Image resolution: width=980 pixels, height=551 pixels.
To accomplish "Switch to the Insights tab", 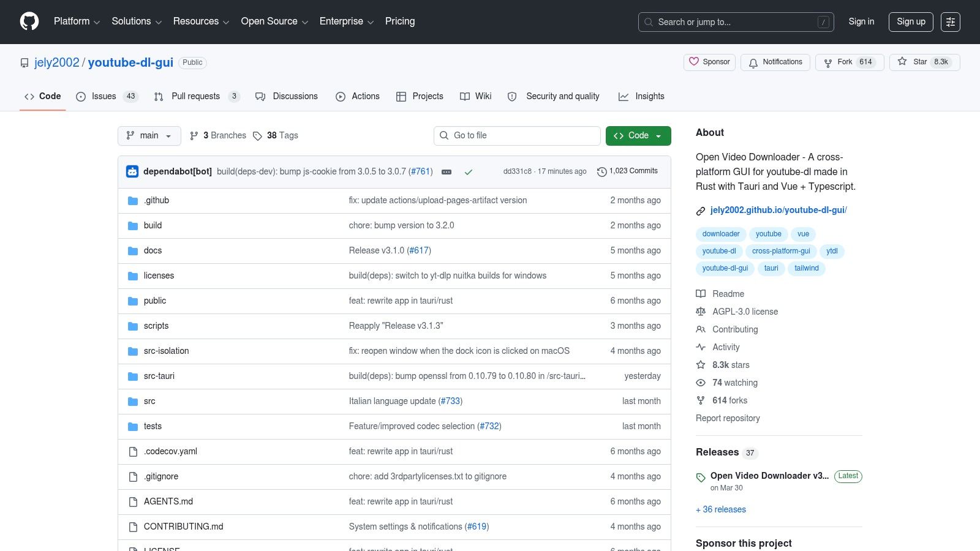I will [641, 96].
